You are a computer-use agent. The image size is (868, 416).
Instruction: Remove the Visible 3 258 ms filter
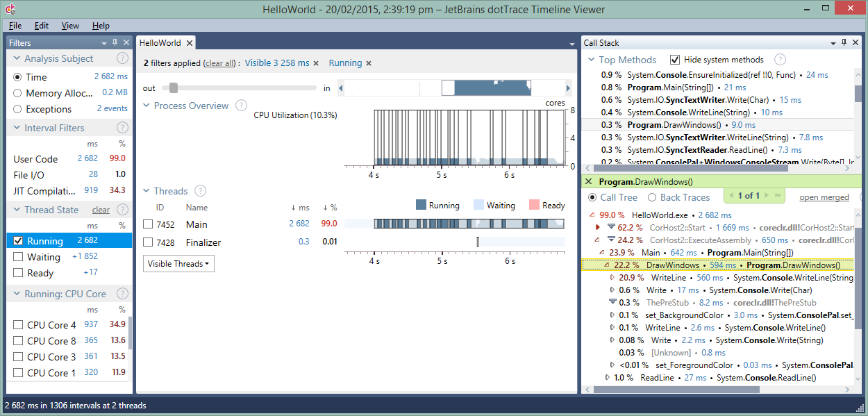(x=316, y=63)
